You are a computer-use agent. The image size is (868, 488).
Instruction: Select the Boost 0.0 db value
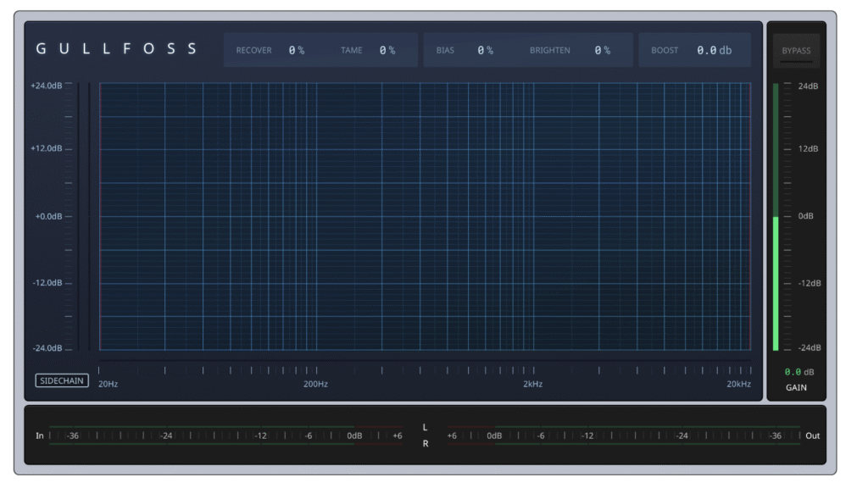click(714, 51)
